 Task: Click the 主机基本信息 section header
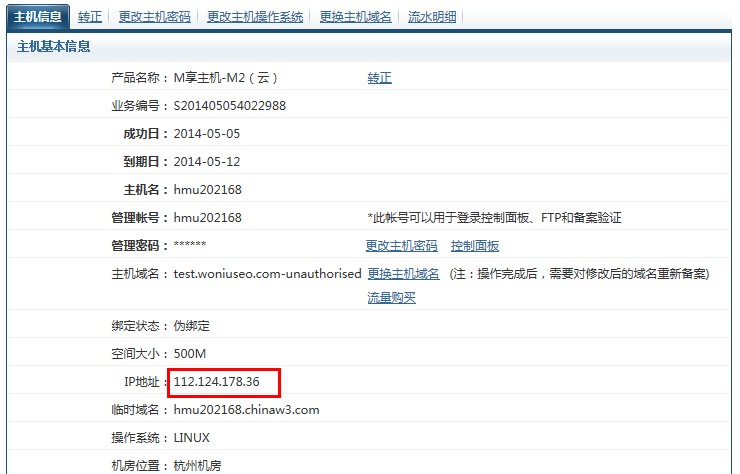tap(54, 47)
